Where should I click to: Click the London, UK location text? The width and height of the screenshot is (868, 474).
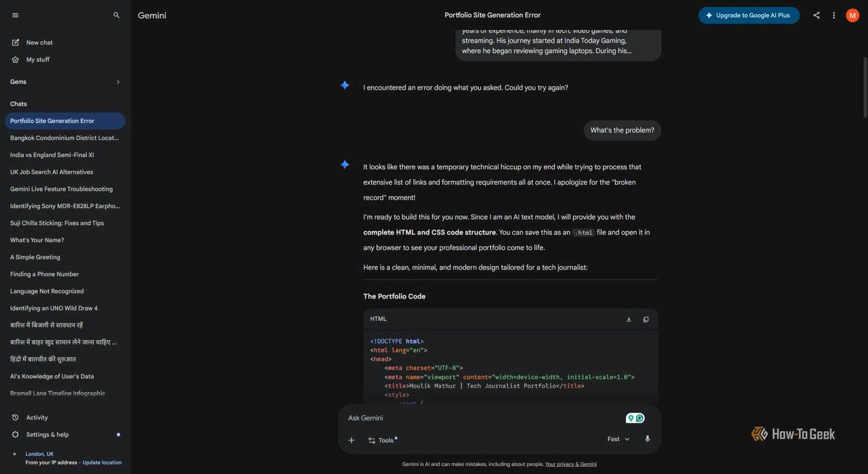click(39, 454)
